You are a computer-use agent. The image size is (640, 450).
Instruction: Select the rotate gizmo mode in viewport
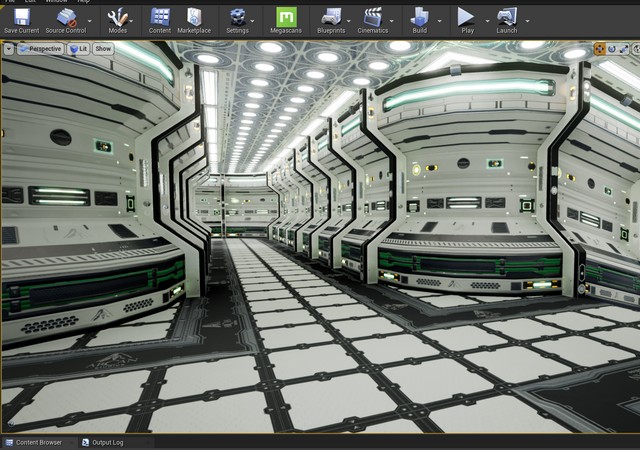coord(613,48)
